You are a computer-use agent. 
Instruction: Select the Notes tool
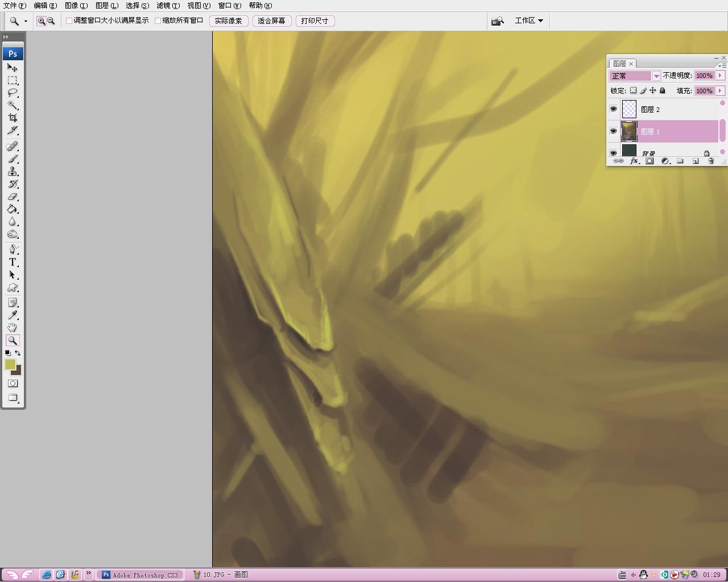click(13, 303)
